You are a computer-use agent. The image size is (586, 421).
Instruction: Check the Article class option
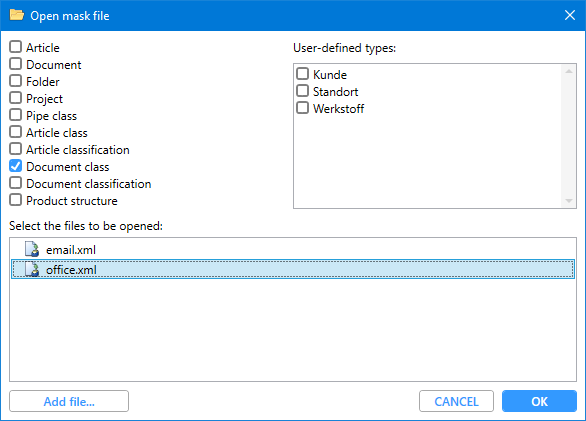[x=15, y=132]
